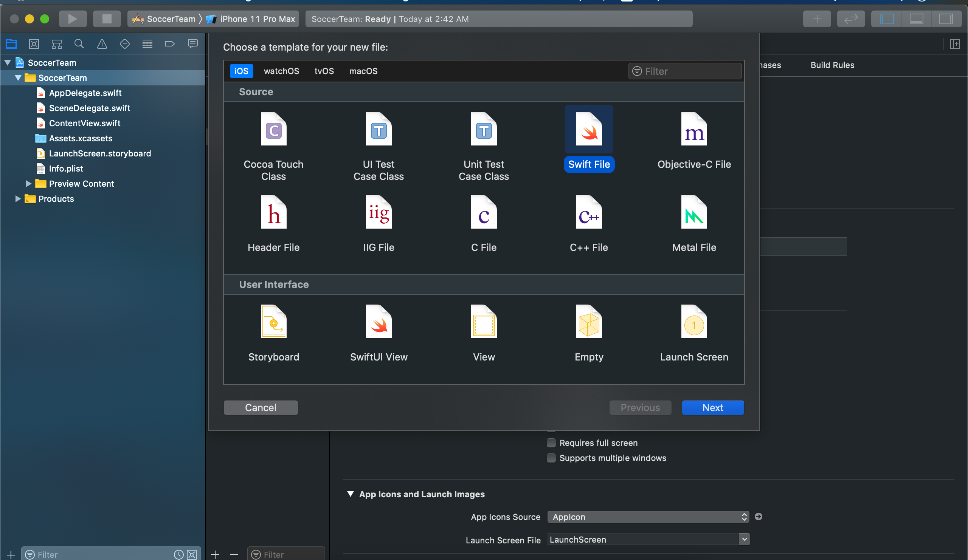
Task: Enable the Requires full screen checkbox
Action: (551, 442)
